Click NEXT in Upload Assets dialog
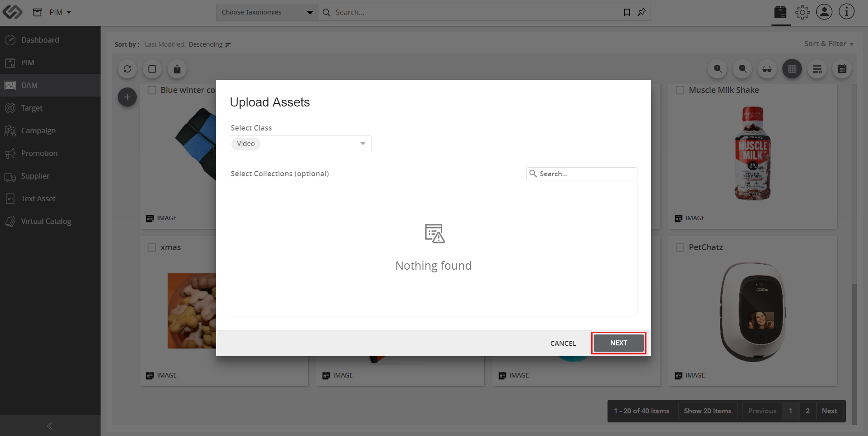 [x=619, y=343]
